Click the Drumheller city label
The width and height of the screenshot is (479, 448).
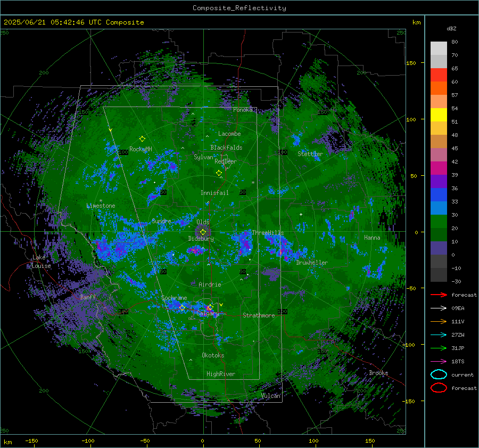click(x=312, y=263)
